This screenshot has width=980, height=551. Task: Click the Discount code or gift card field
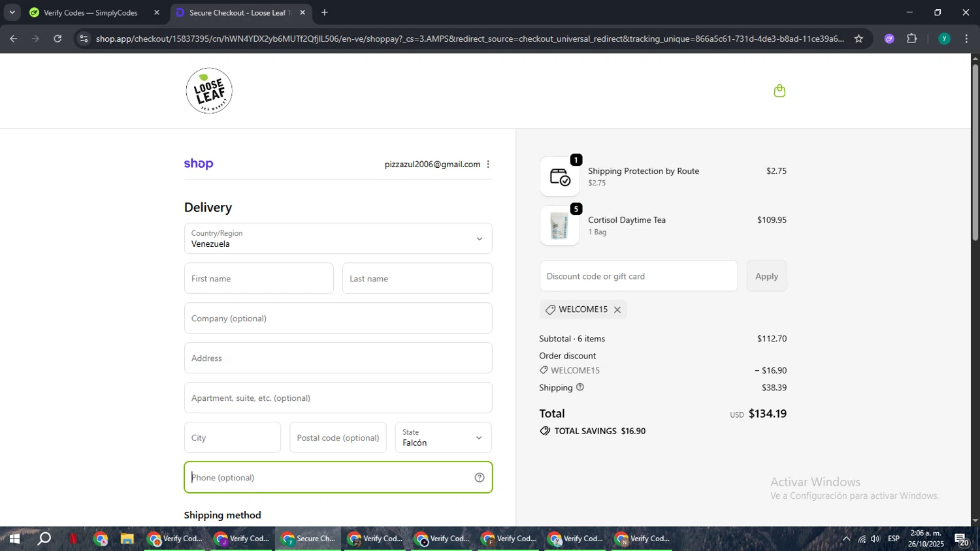[x=638, y=276]
